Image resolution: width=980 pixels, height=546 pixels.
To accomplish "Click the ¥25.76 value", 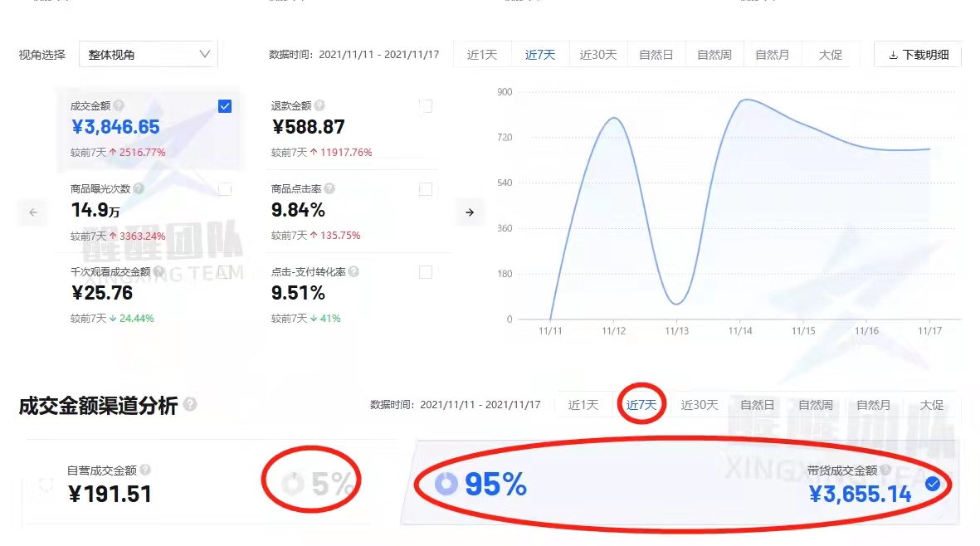I will coord(102,293).
